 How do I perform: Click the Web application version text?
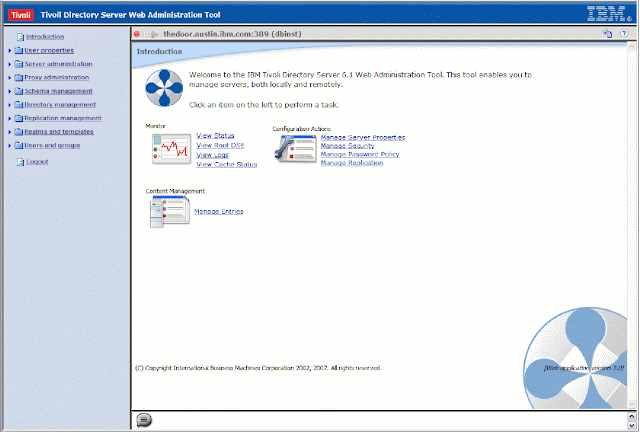point(584,368)
